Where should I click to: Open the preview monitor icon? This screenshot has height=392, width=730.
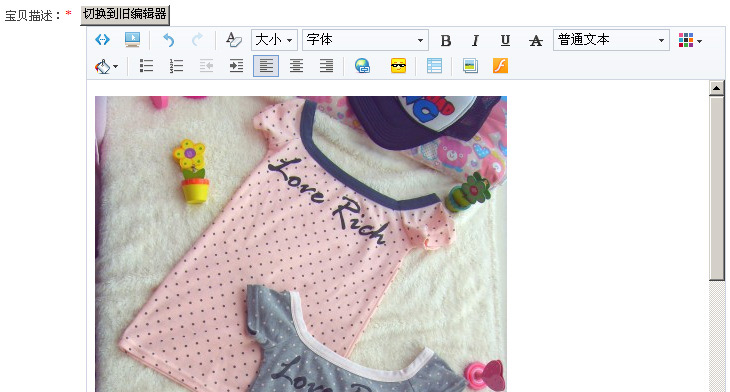click(x=132, y=40)
